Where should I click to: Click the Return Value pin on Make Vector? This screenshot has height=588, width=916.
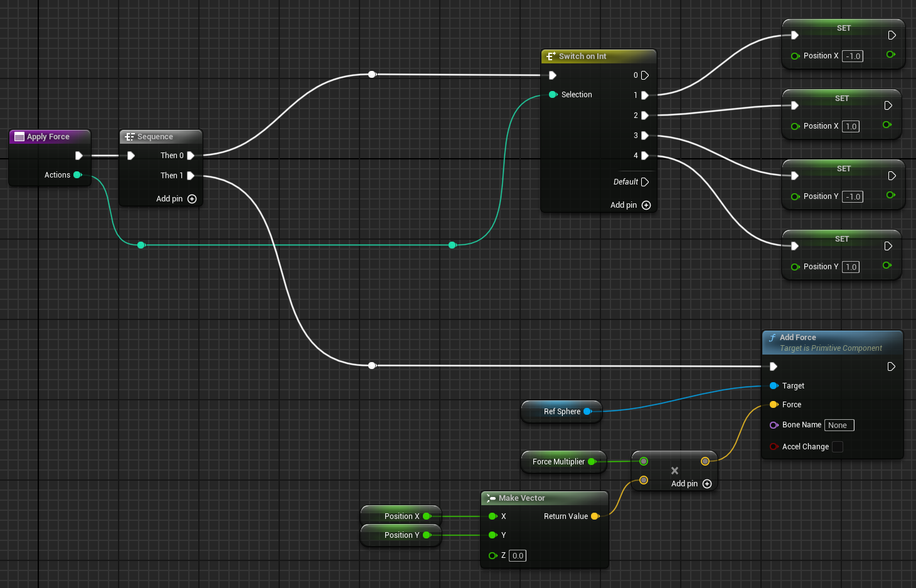click(x=595, y=516)
